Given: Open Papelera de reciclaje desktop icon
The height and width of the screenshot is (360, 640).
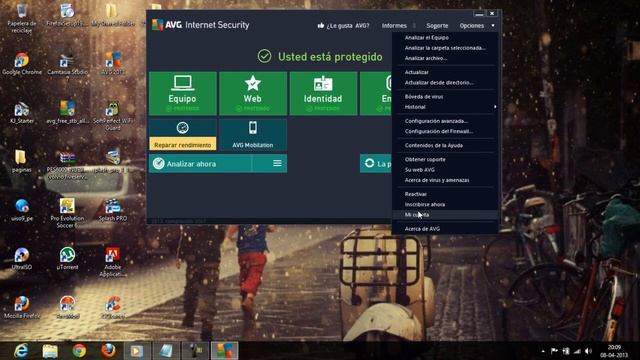Looking at the screenshot, I should (22, 18).
